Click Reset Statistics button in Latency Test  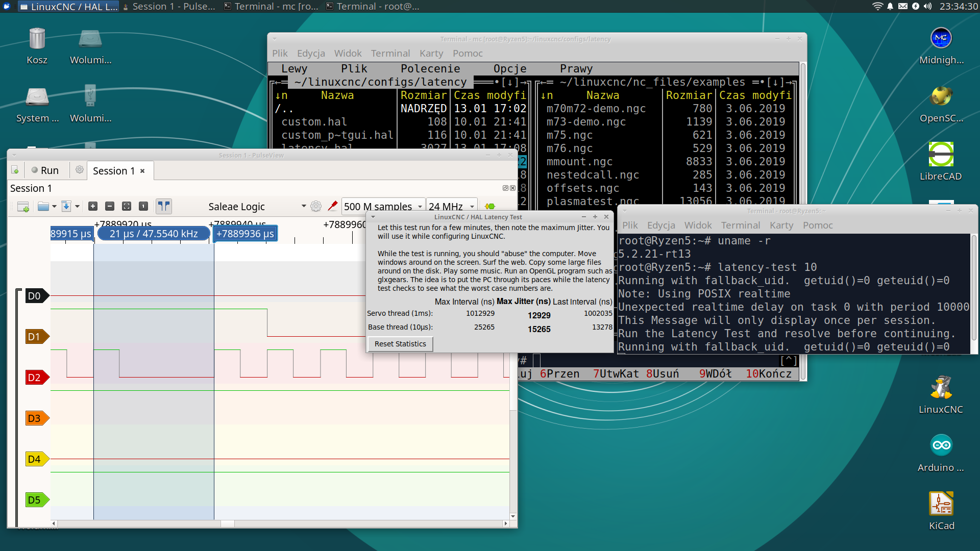pos(401,344)
